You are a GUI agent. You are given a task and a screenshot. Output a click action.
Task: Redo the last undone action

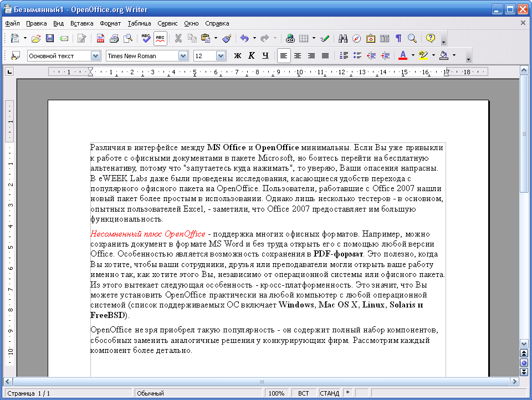coord(265,38)
